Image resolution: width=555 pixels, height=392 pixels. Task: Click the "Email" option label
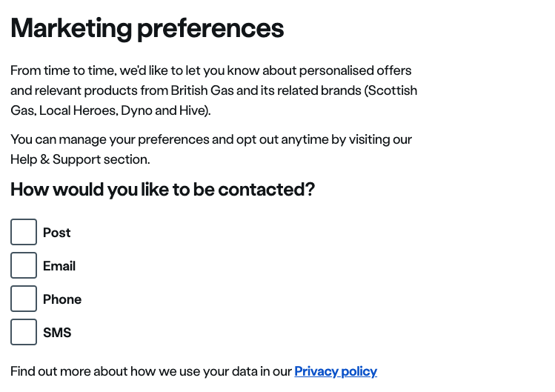tap(59, 266)
